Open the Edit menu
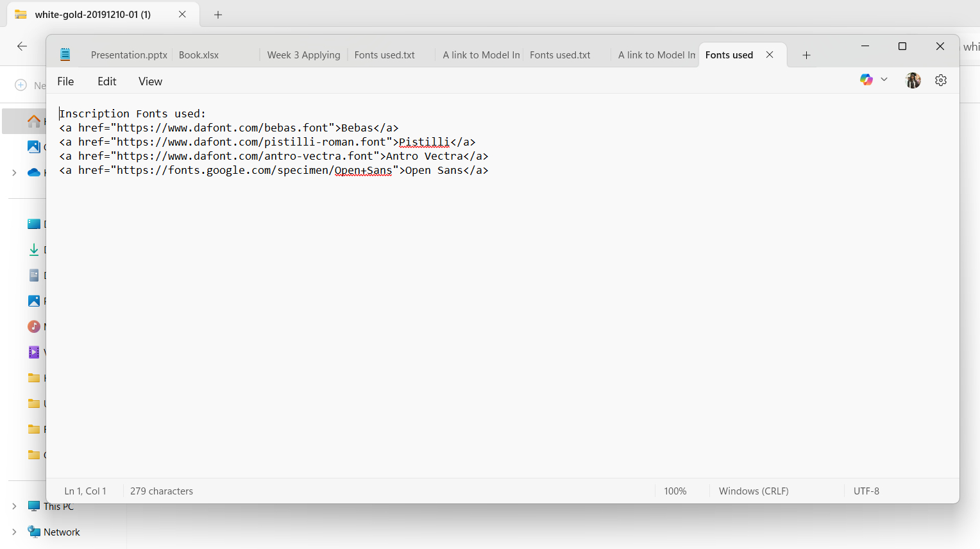The width and height of the screenshot is (980, 549). point(106,81)
